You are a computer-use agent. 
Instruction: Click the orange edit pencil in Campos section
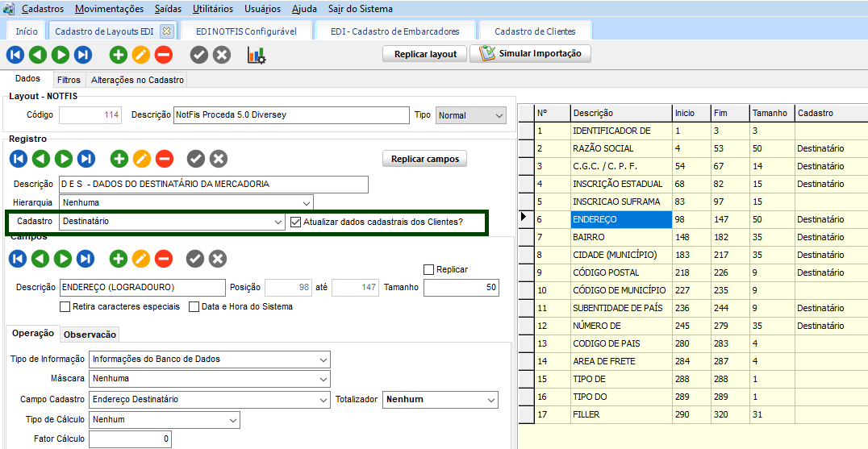click(141, 259)
